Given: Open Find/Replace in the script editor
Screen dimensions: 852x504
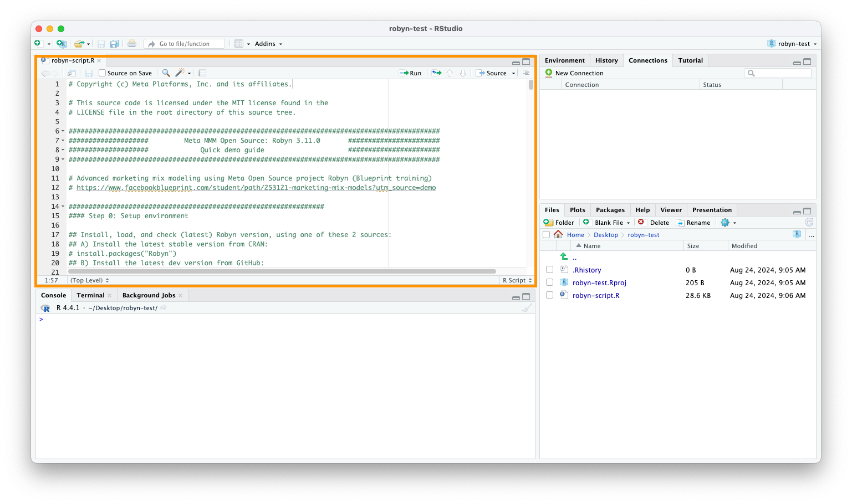Looking at the screenshot, I should [165, 73].
